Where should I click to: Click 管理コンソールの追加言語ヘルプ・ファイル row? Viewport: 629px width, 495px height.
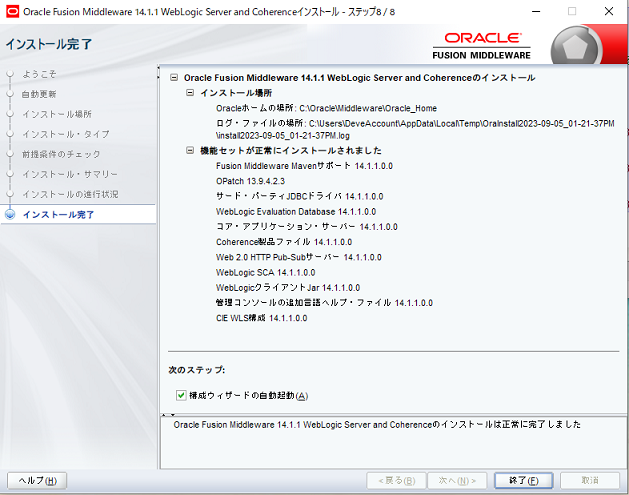(x=324, y=303)
